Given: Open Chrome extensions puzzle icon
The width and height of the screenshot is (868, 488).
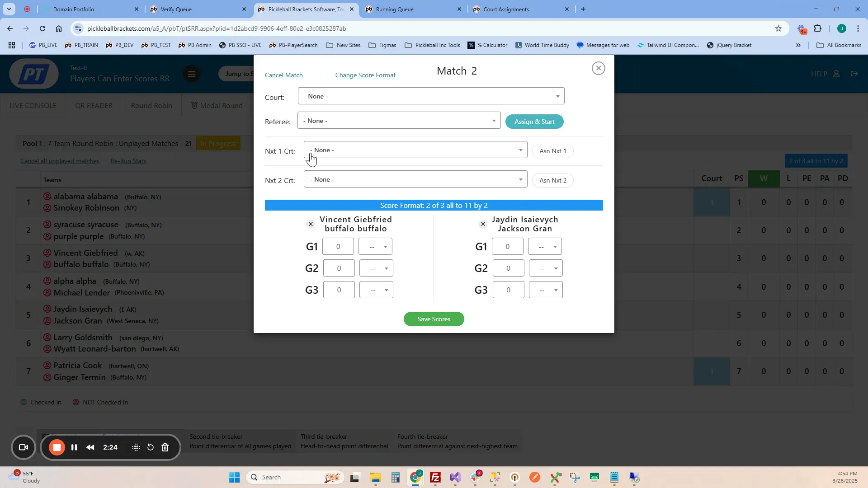Looking at the screenshot, I should point(817,28).
